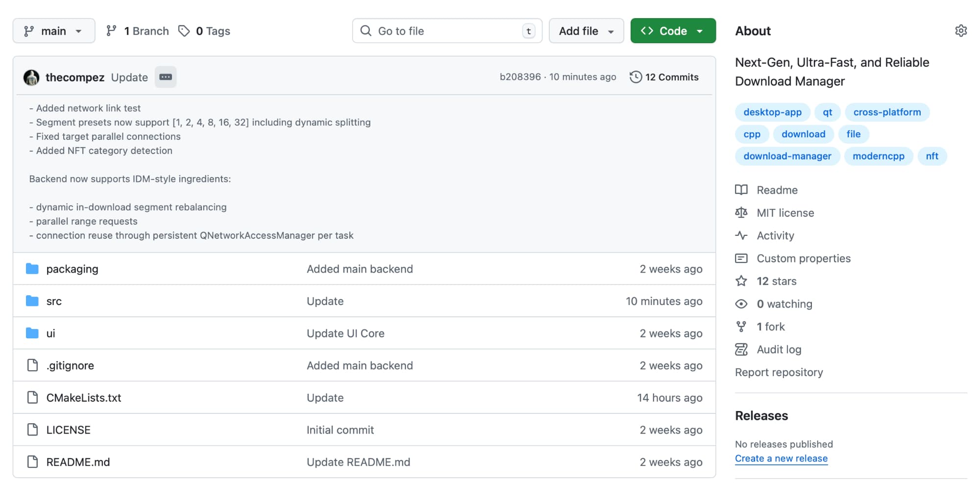Open the main branch dropdown
Viewport: 980px width, 486px height.
point(53,31)
